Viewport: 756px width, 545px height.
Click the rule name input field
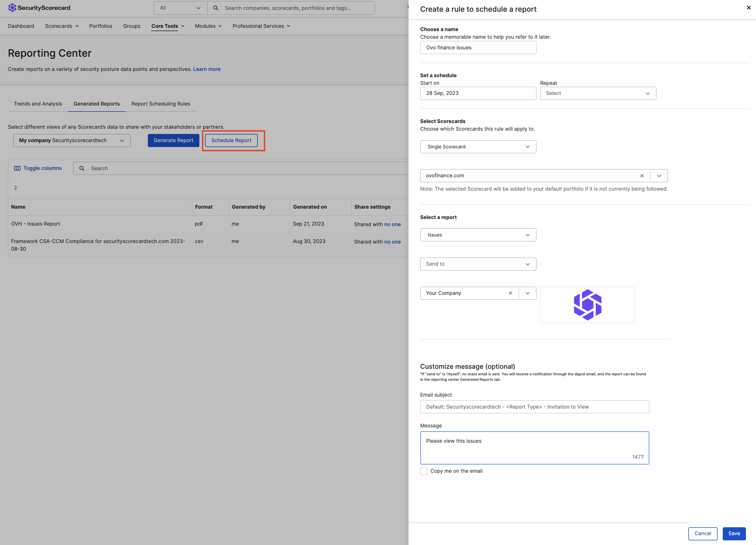point(478,48)
